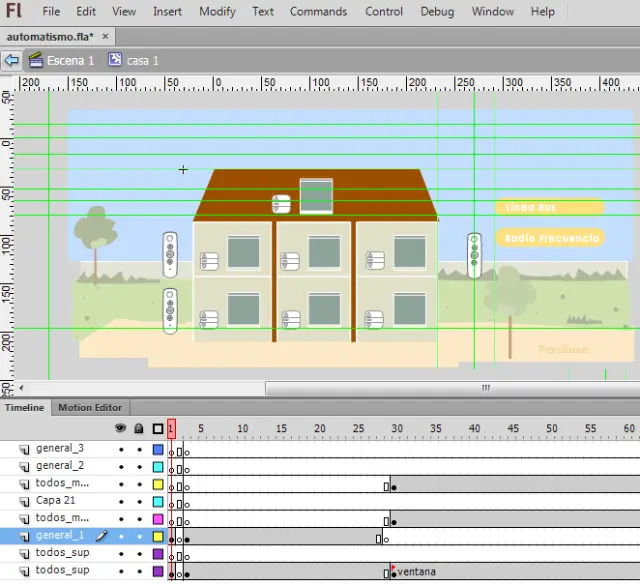Hide the general_3 layer
This screenshot has width=640, height=585.
(x=121, y=449)
